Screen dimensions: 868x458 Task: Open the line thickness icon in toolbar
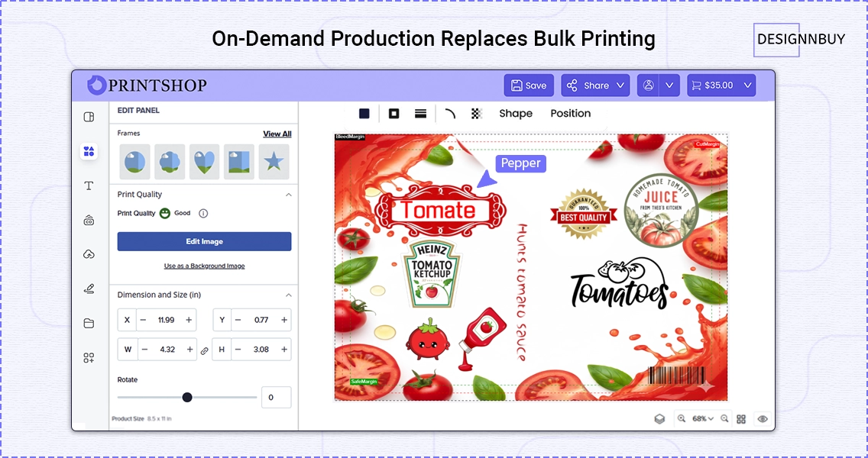pyautogui.click(x=421, y=114)
